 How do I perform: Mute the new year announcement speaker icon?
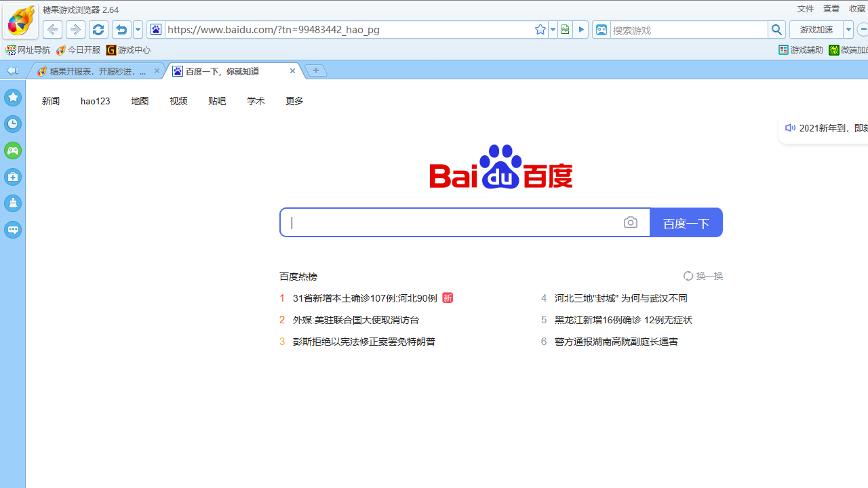tap(790, 127)
